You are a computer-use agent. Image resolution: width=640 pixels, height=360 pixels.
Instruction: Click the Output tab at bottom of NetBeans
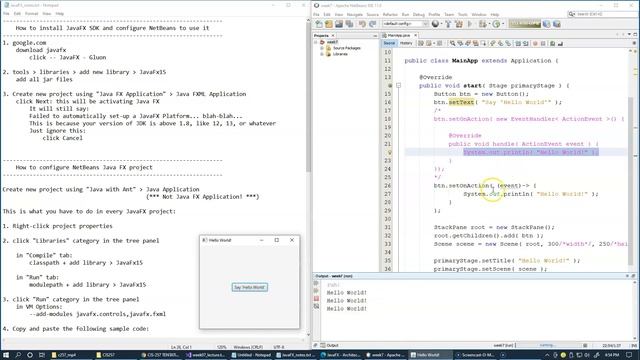tap(329, 345)
